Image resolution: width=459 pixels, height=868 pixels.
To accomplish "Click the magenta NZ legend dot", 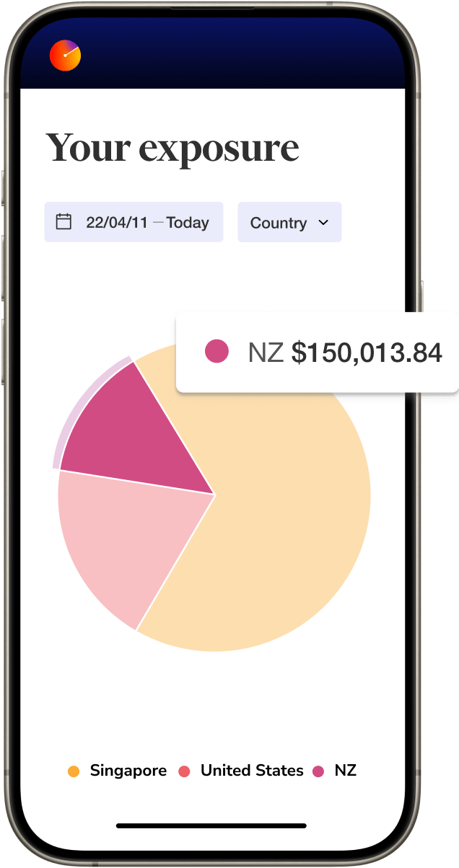I will 318,771.
